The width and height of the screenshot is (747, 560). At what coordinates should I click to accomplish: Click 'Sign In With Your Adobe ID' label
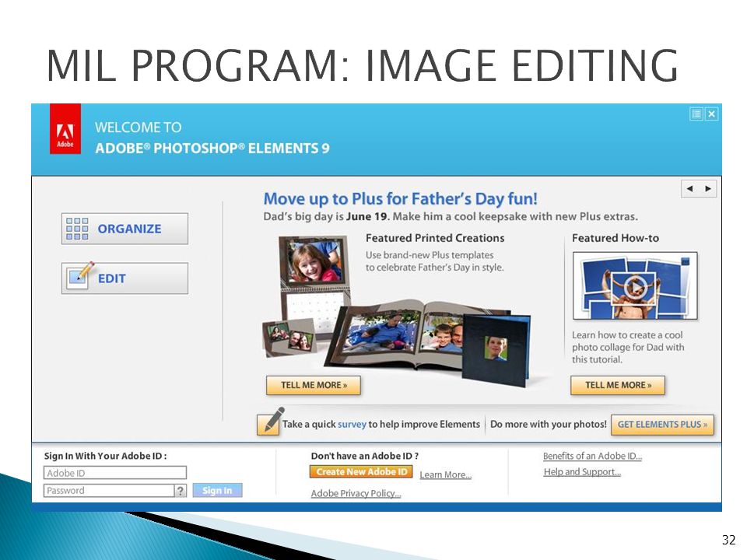105,456
